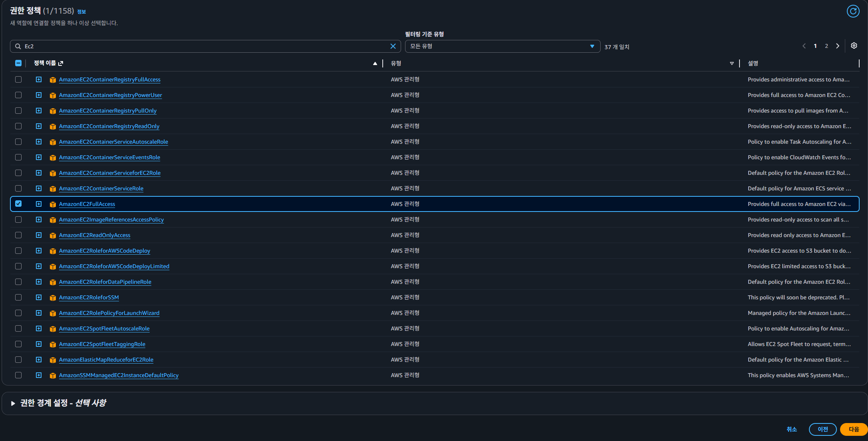Viewport: 868px width, 441px height.
Task: Expand the AmazonEC2ContainerRegistryReadOnly policy row
Action: [39, 126]
